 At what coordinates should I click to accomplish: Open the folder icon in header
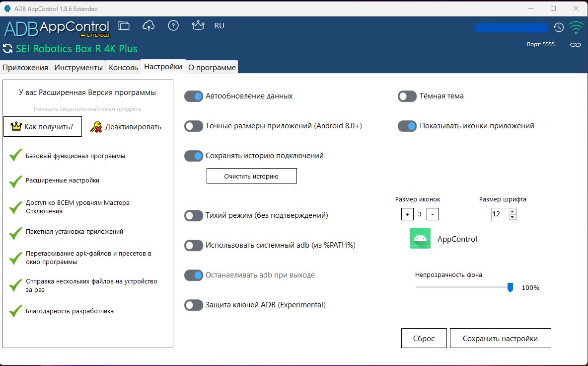[124, 25]
